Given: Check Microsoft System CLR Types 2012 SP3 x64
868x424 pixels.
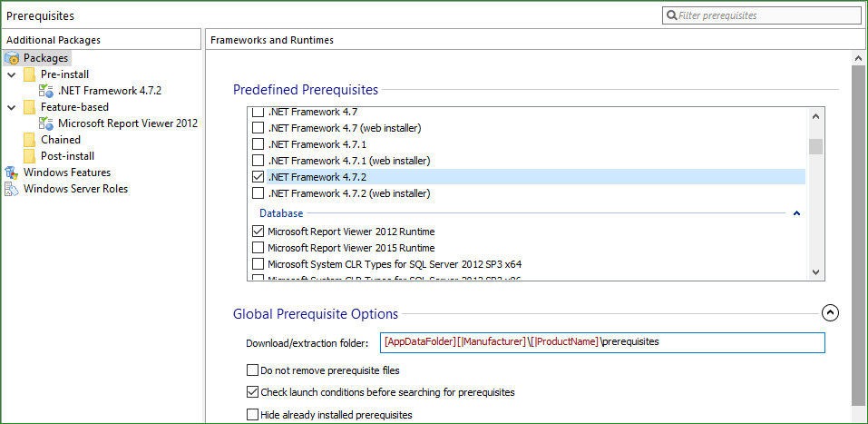Looking at the screenshot, I should tap(258, 264).
